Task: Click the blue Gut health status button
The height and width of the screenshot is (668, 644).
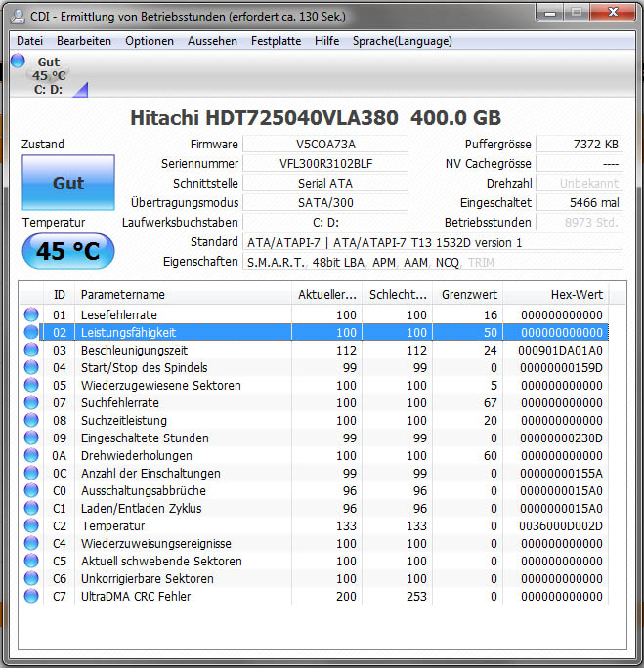Action: click(68, 183)
